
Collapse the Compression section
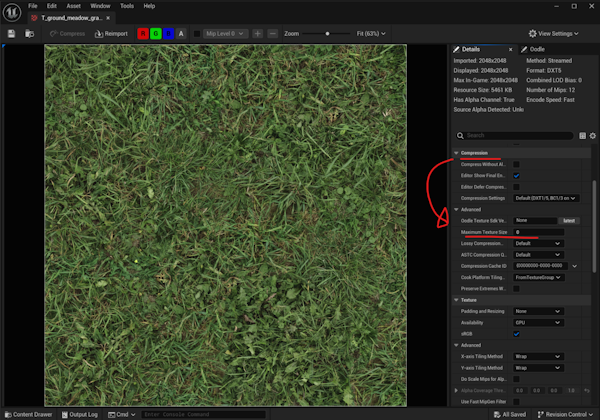[x=456, y=153]
